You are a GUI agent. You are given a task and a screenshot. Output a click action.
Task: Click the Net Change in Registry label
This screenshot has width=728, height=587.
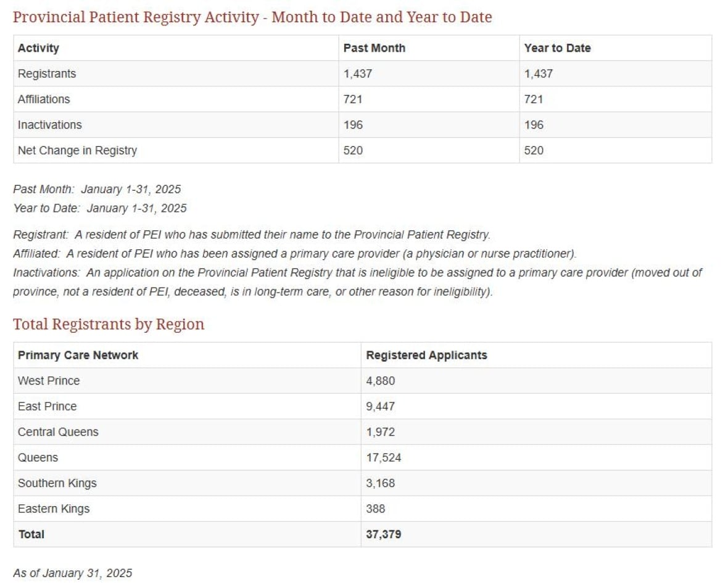pyautogui.click(x=77, y=151)
